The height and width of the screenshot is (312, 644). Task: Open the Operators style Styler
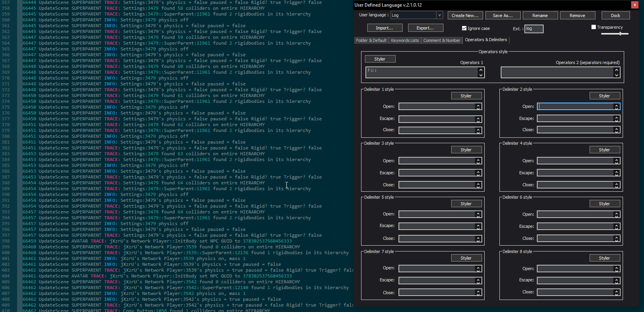[380, 59]
